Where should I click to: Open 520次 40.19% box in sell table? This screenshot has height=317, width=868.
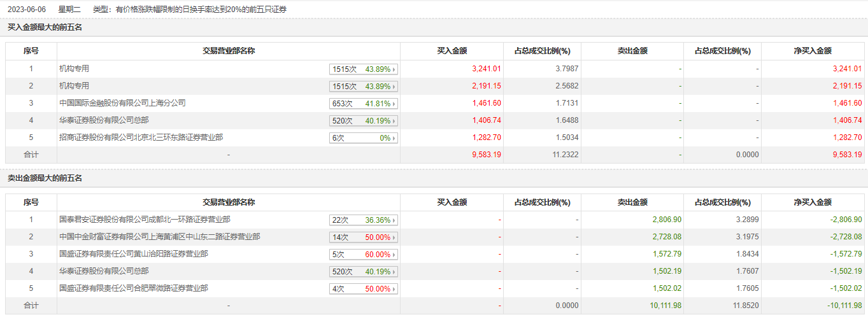click(364, 272)
